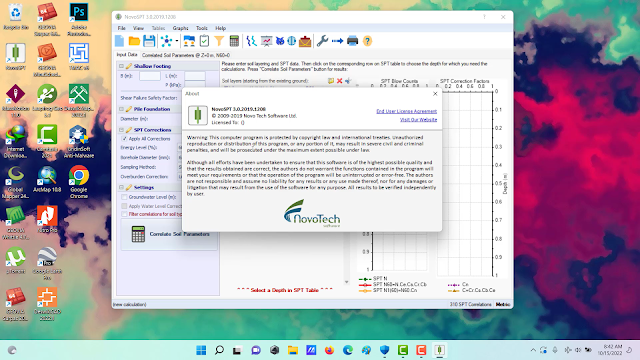
Task: Collapse the Shallow Footing section
Action: tap(121, 66)
